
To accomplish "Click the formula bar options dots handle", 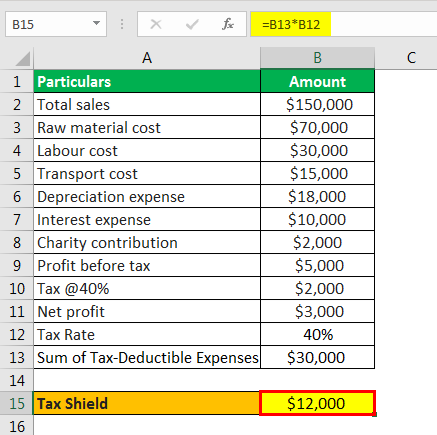I will tap(122, 24).
